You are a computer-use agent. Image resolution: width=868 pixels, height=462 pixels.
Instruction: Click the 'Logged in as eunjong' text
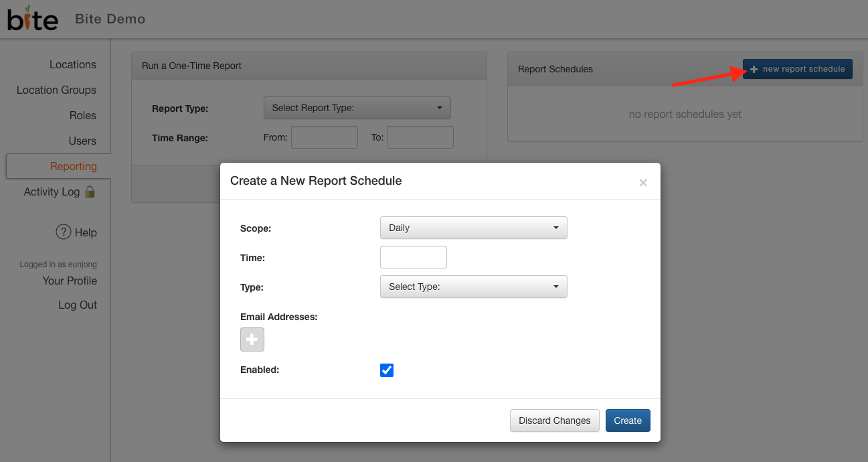[x=58, y=264]
